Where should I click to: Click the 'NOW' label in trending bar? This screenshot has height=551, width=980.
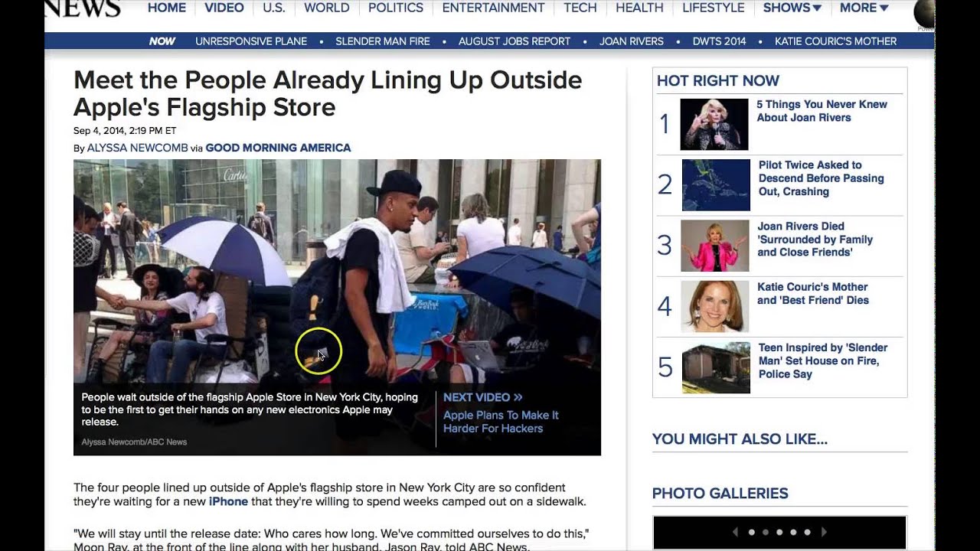162,41
